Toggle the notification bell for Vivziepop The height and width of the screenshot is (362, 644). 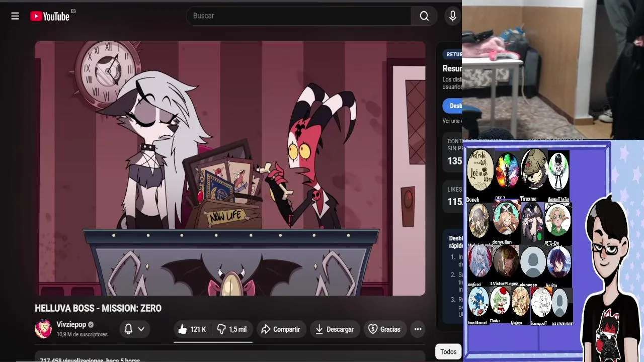pyautogui.click(x=128, y=329)
